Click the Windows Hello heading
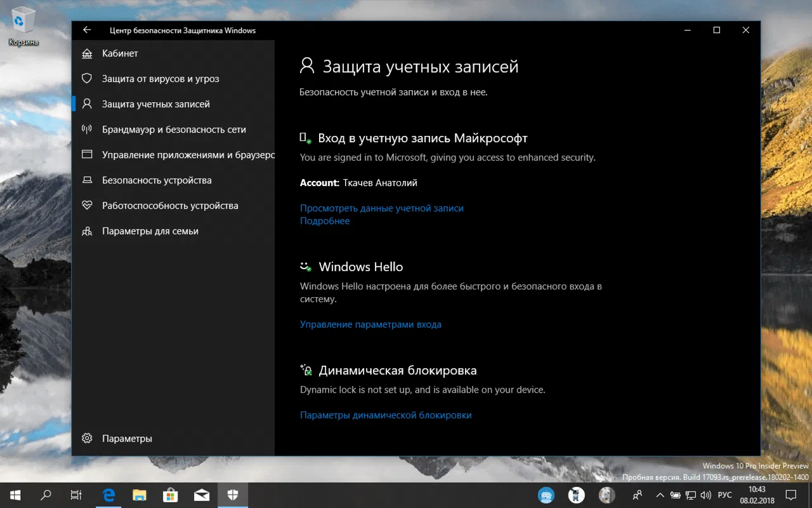Viewport: 812px width, 508px height. coord(361,267)
